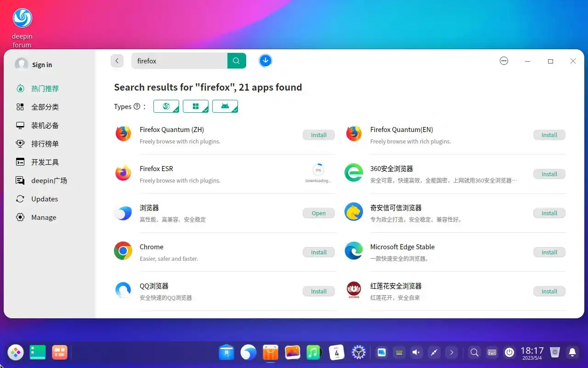This screenshot has width=588, height=368.
Task: Install 360安全浏览器
Action: tap(549, 174)
